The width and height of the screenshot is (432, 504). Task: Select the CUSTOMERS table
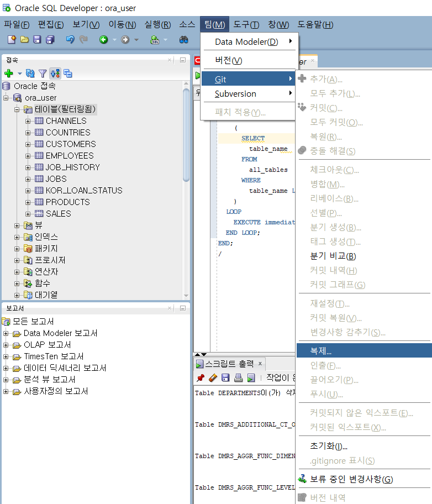[x=71, y=144]
